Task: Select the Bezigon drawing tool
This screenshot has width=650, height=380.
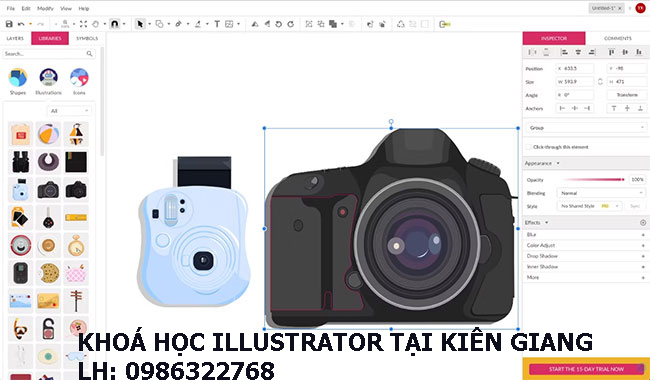Action: pyautogui.click(x=198, y=24)
